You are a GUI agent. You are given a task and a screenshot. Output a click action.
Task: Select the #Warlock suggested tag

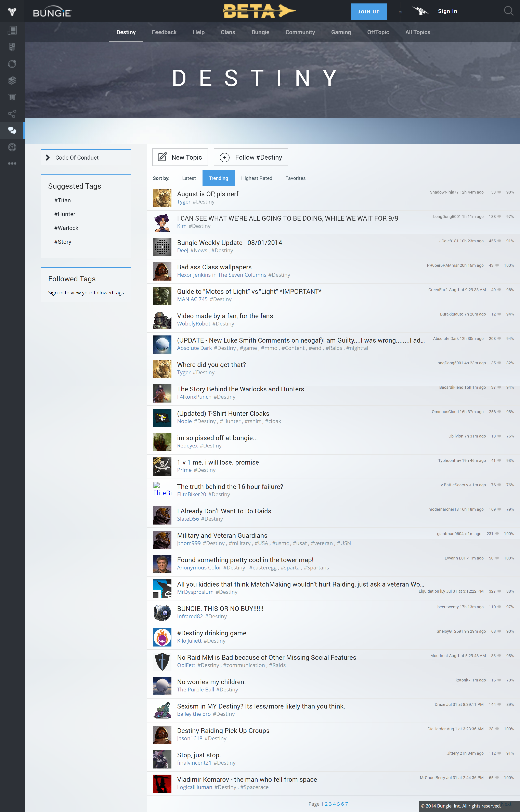66,228
